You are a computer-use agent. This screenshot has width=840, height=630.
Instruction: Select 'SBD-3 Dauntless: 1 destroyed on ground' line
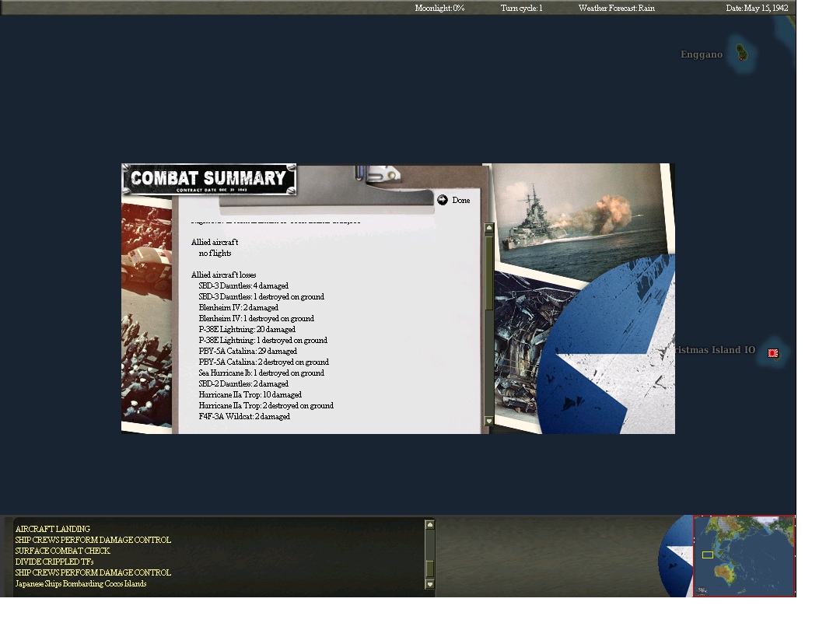click(261, 297)
